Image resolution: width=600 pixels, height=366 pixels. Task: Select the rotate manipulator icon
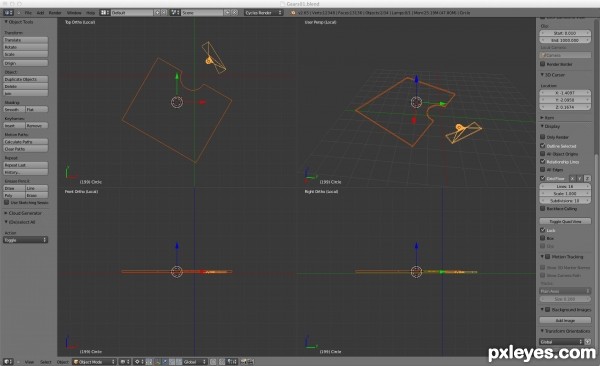(172, 361)
